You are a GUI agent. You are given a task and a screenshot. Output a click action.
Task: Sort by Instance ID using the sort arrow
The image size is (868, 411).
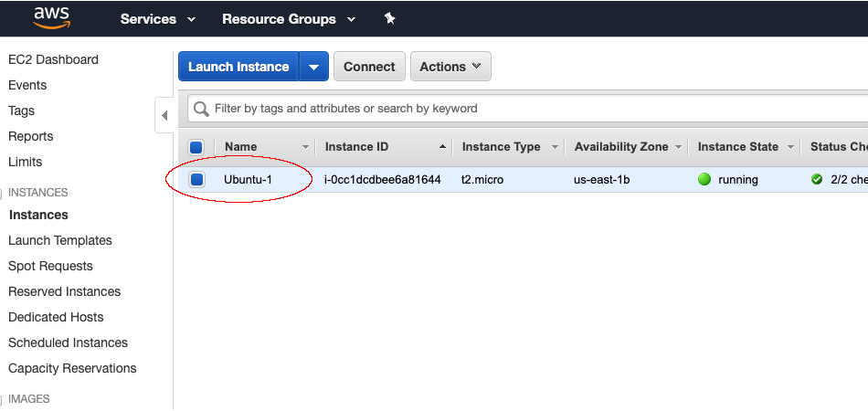click(443, 147)
